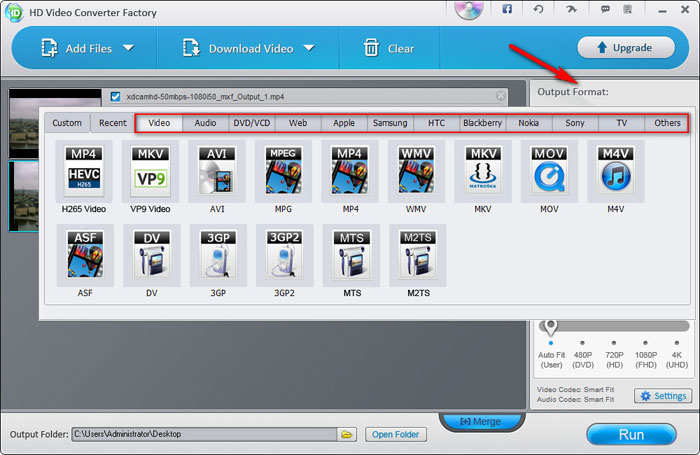This screenshot has height=455, width=700.
Task: Switch to the Sony tab
Action: coord(575,123)
